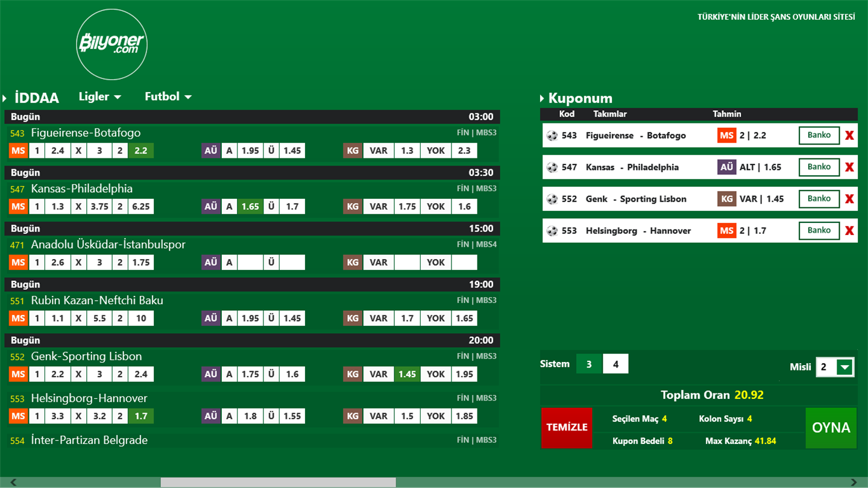Deselect Alt odds 1.65 for Kansas-Philadelphia
Image resolution: width=868 pixels, height=488 pixels.
pyautogui.click(x=250, y=207)
